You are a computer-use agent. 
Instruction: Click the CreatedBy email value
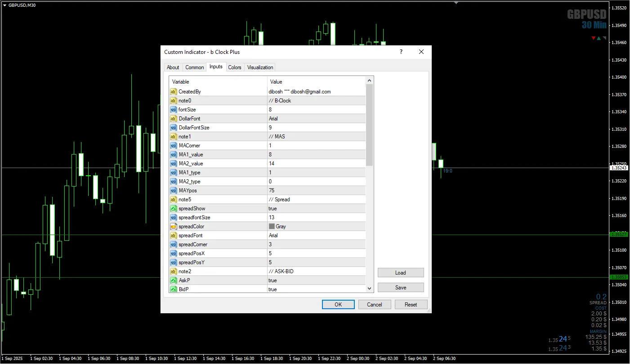299,92
